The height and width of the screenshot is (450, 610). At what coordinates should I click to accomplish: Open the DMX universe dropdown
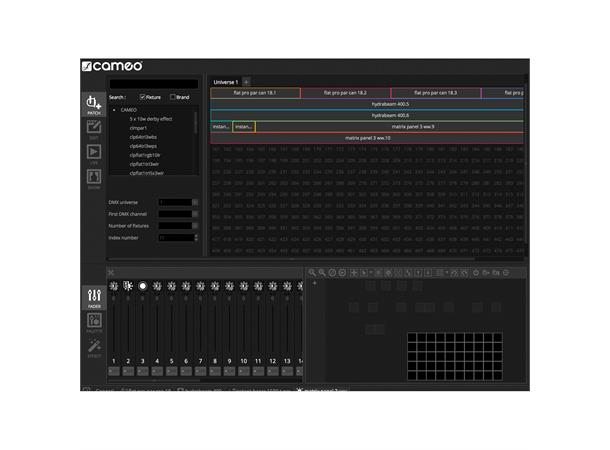click(195, 202)
